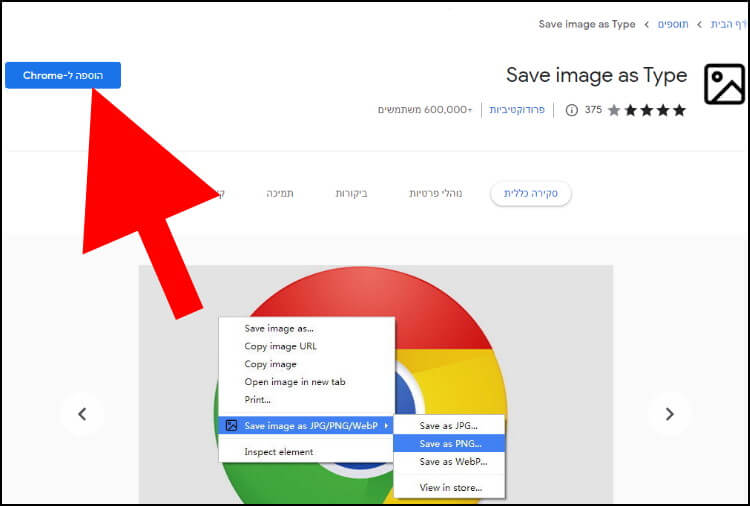The height and width of the screenshot is (506, 750).
Task: Select 'Save as PNG...' in the submenu
Action: (449, 443)
